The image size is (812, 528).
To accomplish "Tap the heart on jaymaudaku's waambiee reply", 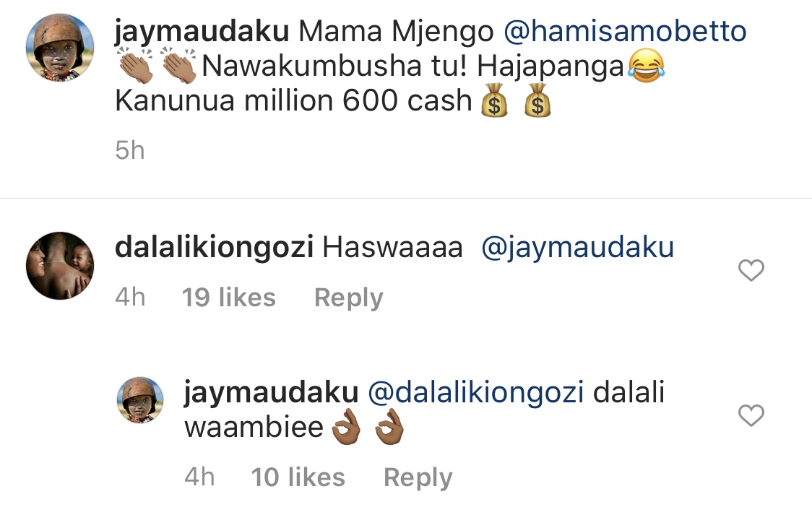I will (x=751, y=415).
